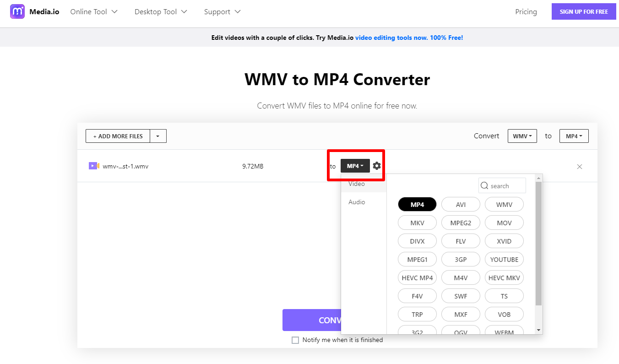
Task: Choose the TRP format
Action: pyautogui.click(x=417, y=315)
